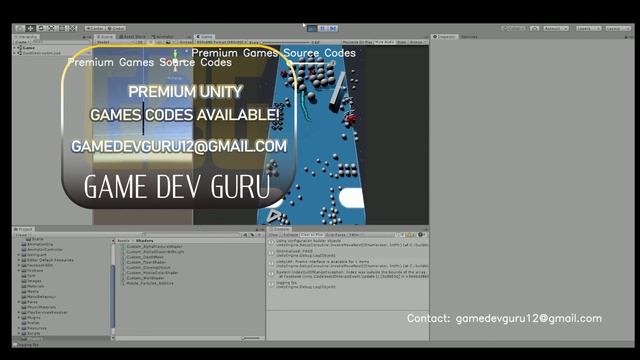The height and width of the screenshot is (360, 640).
Task: Open the Collab dropdown
Action: click(x=513, y=28)
